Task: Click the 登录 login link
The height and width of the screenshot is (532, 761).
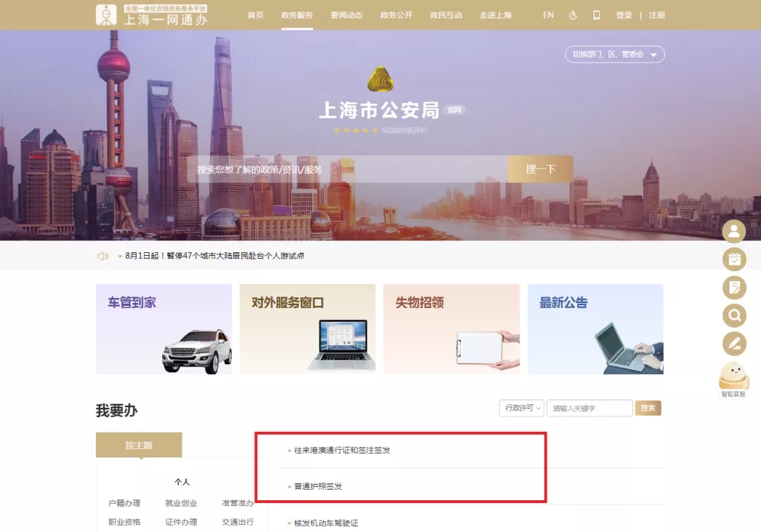Action: tap(624, 15)
